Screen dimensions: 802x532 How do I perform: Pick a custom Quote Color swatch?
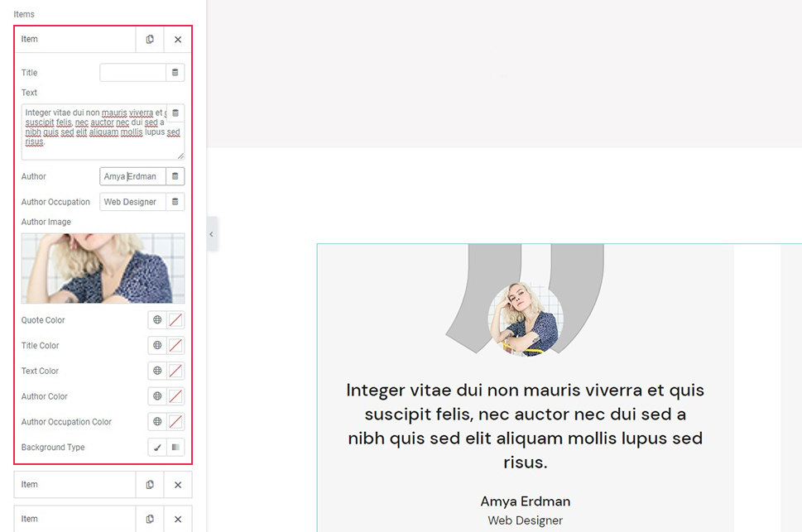(175, 320)
